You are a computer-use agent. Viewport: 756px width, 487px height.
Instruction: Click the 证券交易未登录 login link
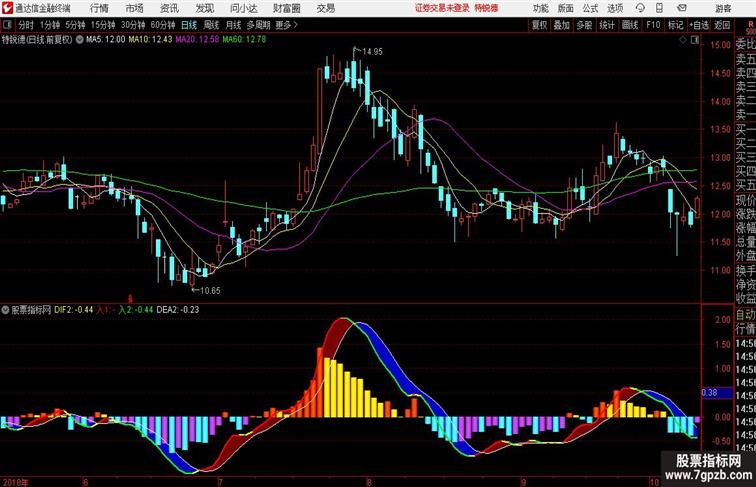pyautogui.click(x=442, y=8)
